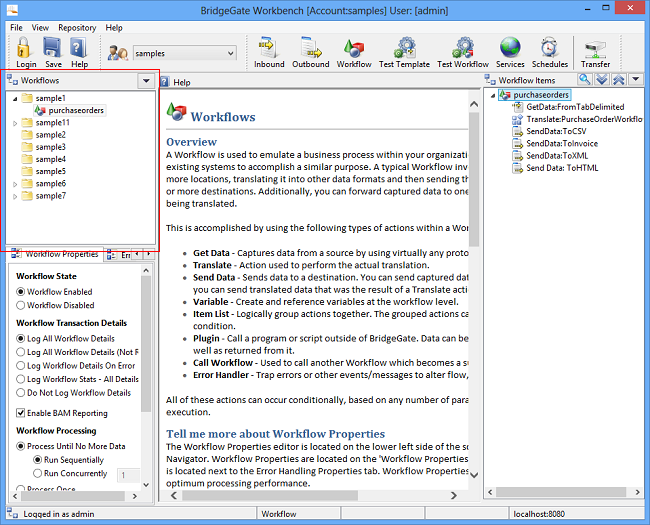Click Workflow Items horizontal scroll right arrow
650x525 pixels.
tap(638, 492)
